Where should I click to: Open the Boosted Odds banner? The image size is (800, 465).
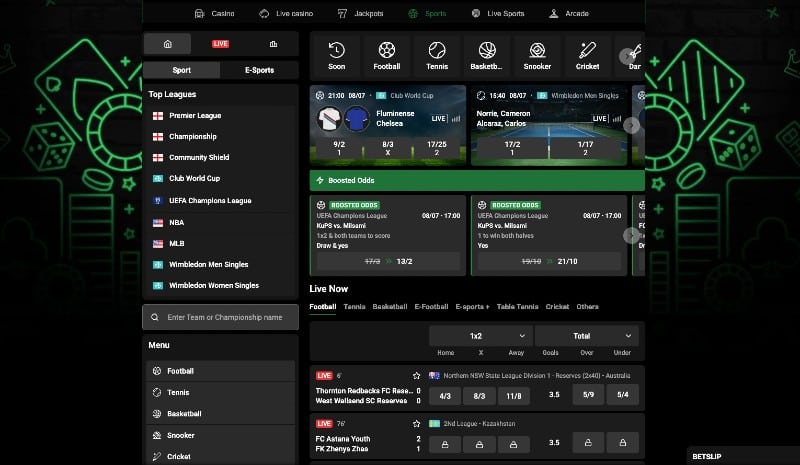click(477, 181)
